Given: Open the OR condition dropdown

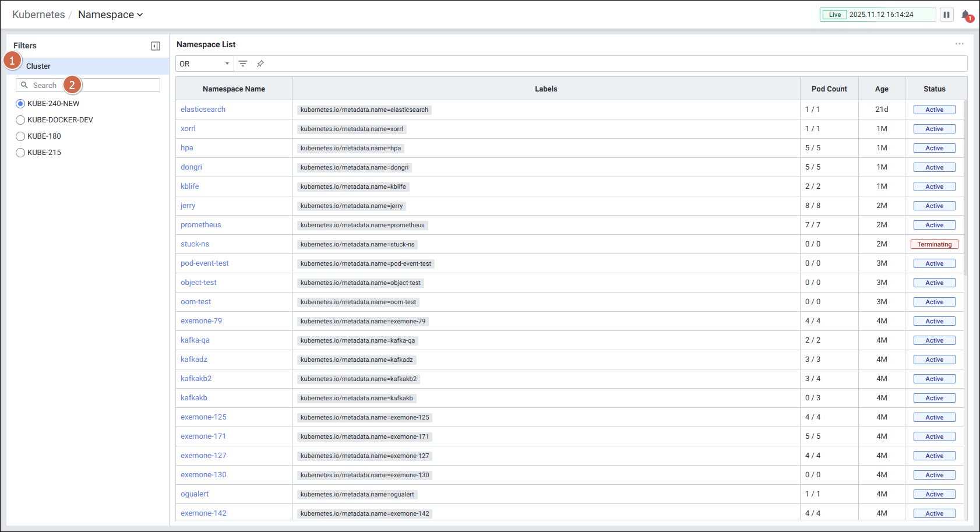Looking at the screenshot, I should 204,64.
